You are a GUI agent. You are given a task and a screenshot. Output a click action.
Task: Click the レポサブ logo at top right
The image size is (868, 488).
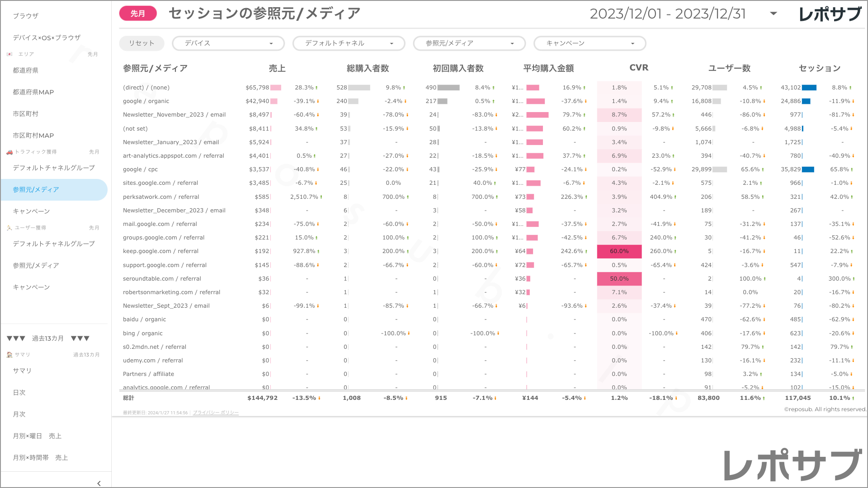click(x=830, y=14)
